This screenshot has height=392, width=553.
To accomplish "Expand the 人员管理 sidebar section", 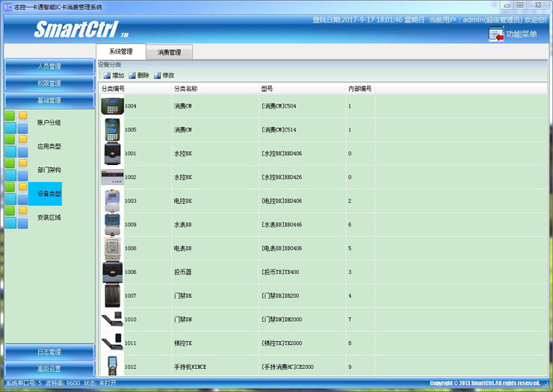I will [49, 66].
